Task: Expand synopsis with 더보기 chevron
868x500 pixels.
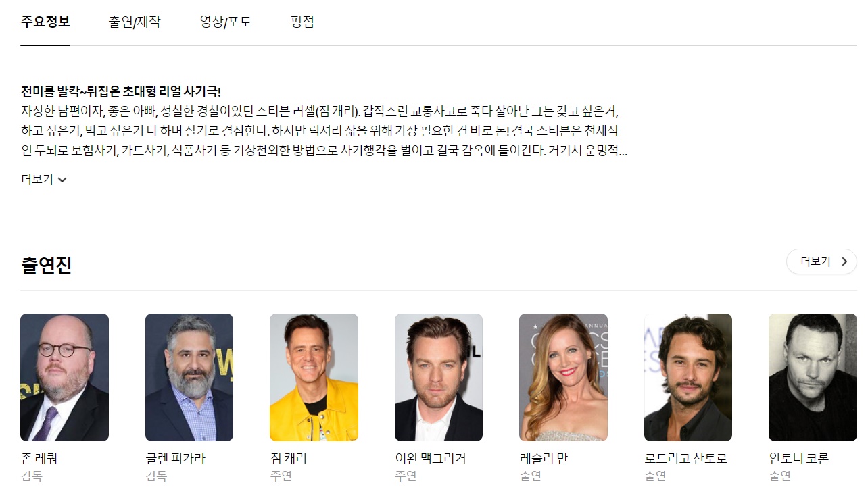Action: pyautogui.click(x=44, y=180)
